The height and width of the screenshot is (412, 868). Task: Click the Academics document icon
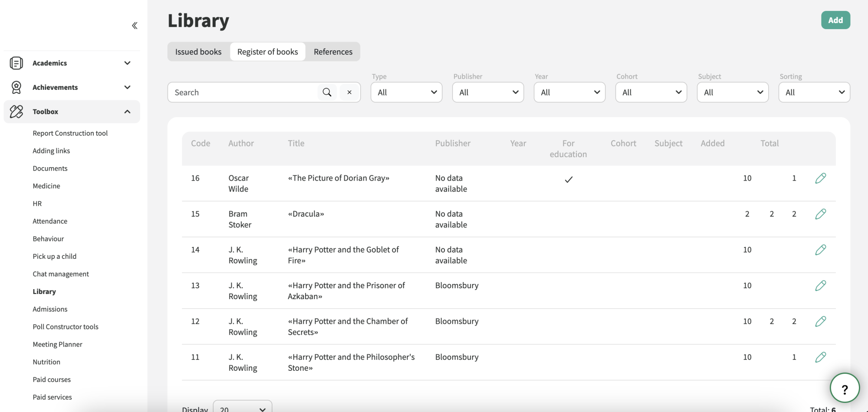16,63
